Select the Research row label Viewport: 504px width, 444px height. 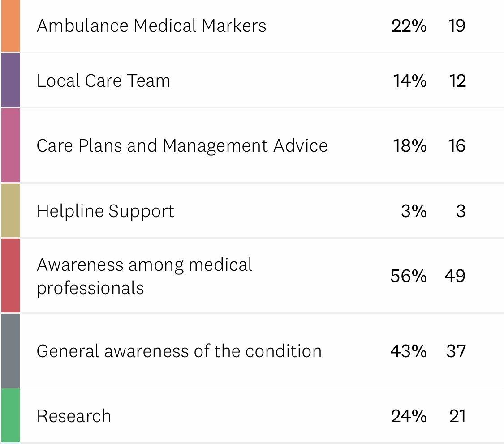(x=74, y=416)
